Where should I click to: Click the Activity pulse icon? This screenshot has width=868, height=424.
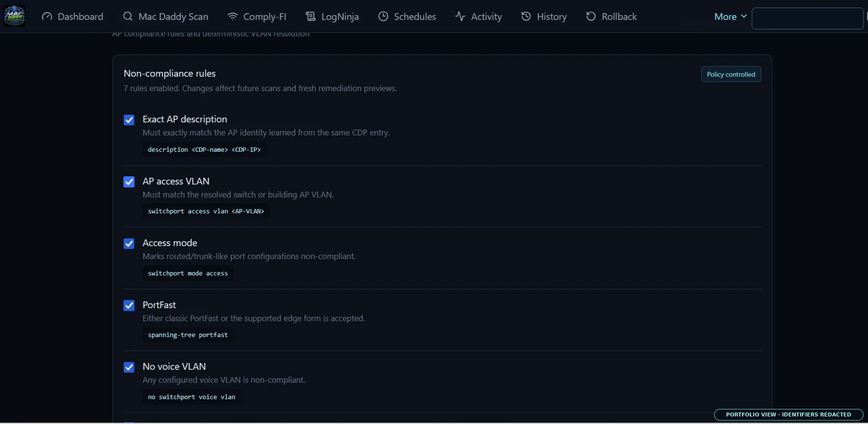click(460, 16)
